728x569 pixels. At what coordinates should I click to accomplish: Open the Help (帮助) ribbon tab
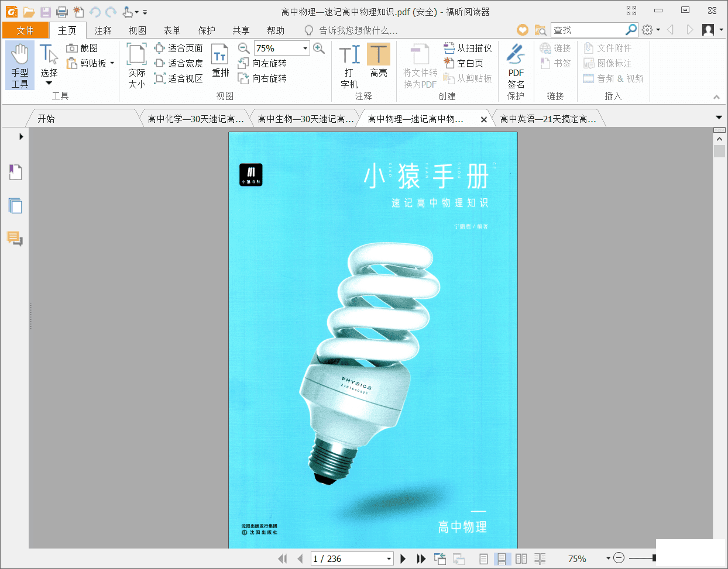pos(276,30)
